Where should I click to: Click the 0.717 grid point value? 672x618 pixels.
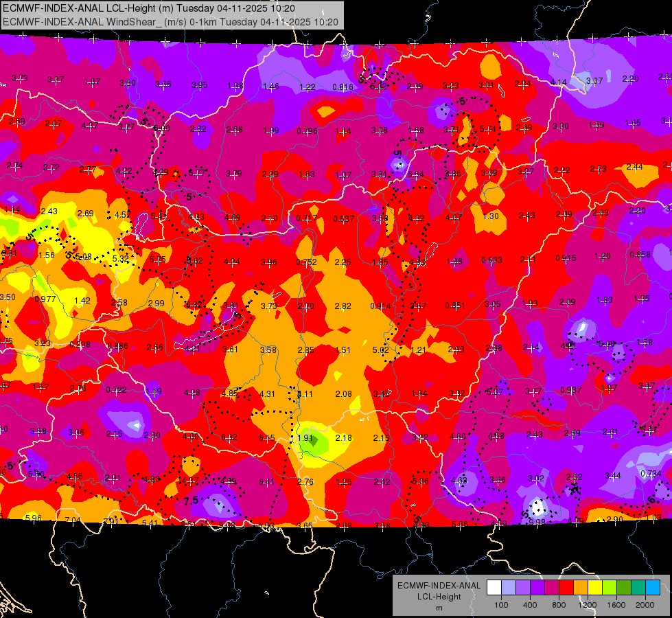[x=307, y=218]
